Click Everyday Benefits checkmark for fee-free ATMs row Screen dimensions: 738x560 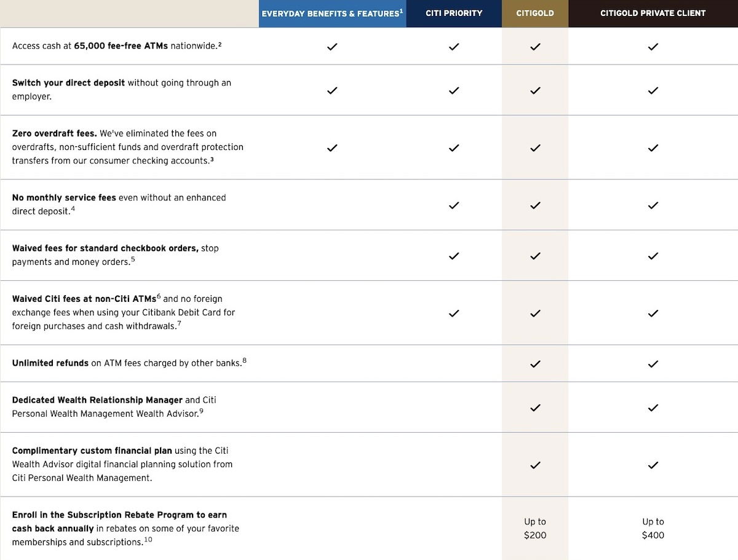click(x=332, y=46)
